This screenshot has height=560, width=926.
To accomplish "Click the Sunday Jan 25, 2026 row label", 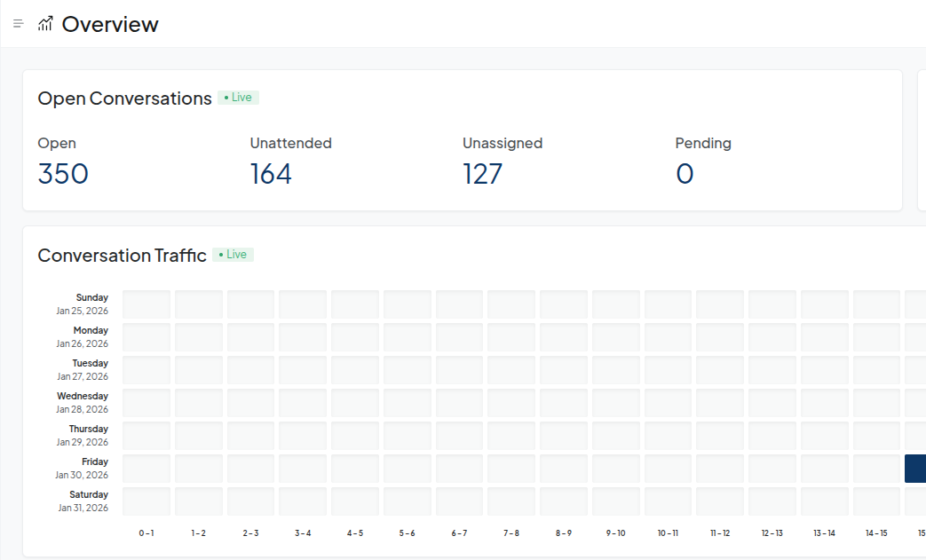I will tap(82, 304).
